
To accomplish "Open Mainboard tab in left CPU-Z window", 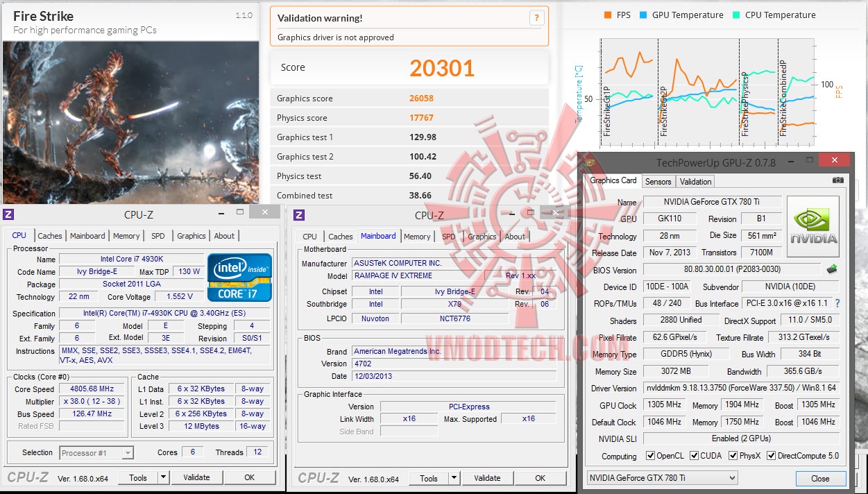I will click(x=87, y=236).
